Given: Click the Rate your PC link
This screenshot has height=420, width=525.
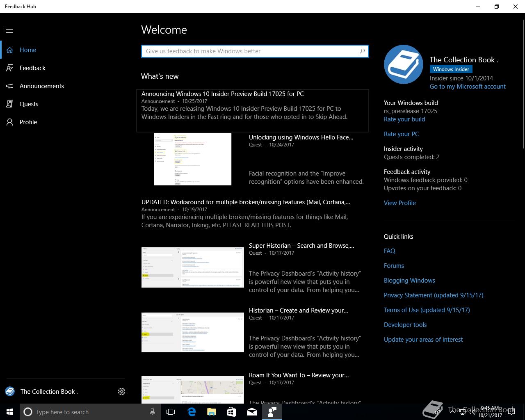Looking at the screenshot, I should point(401,134).
